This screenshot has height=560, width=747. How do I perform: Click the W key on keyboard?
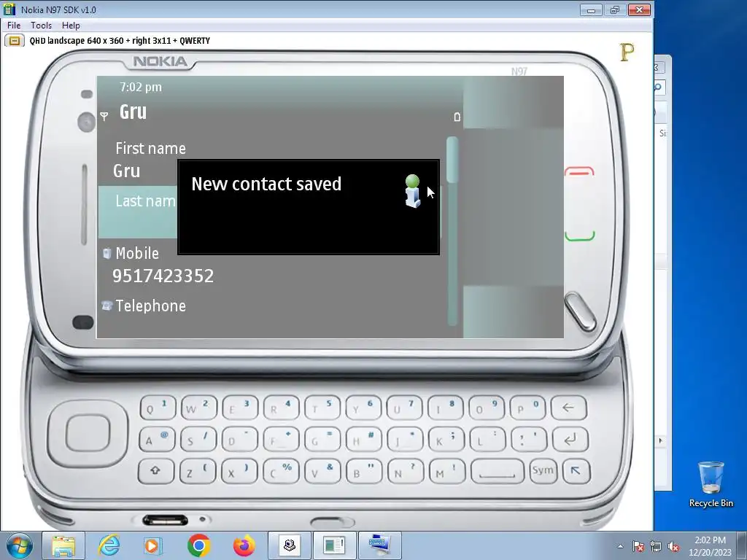(x=198, y=408)
